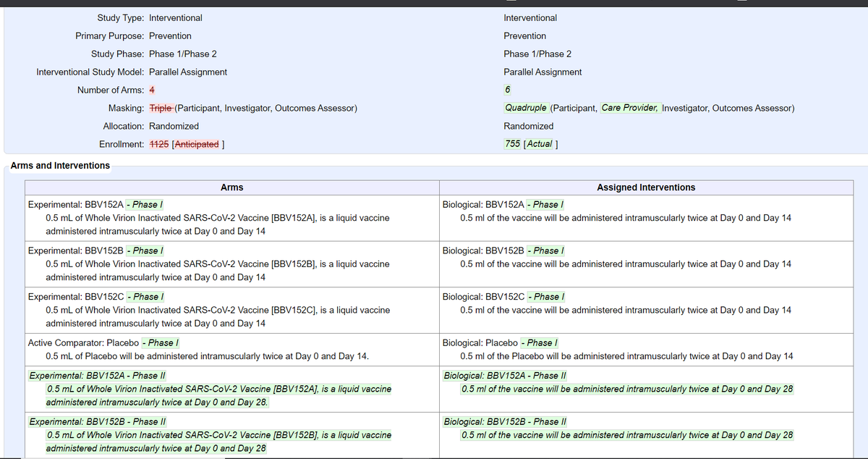Click the 'Arms' column header
Viewport: 868px width, 459px height.
tap(231, 188)
